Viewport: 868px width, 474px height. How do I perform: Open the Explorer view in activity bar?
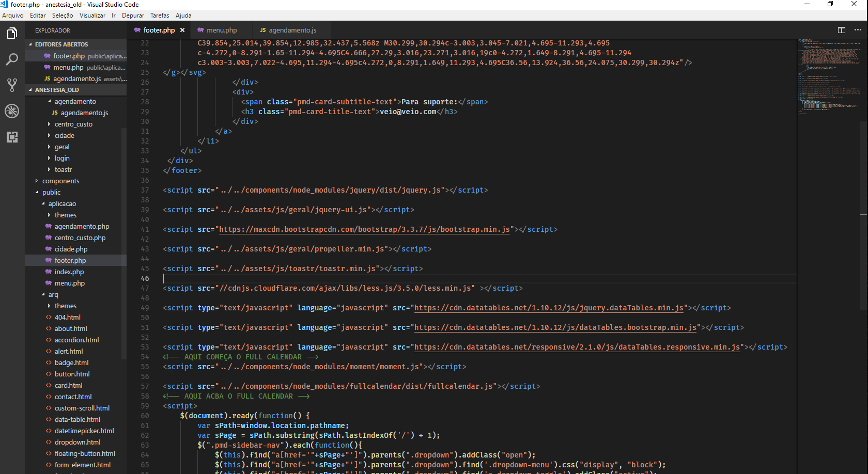click(x=12, y=34)
